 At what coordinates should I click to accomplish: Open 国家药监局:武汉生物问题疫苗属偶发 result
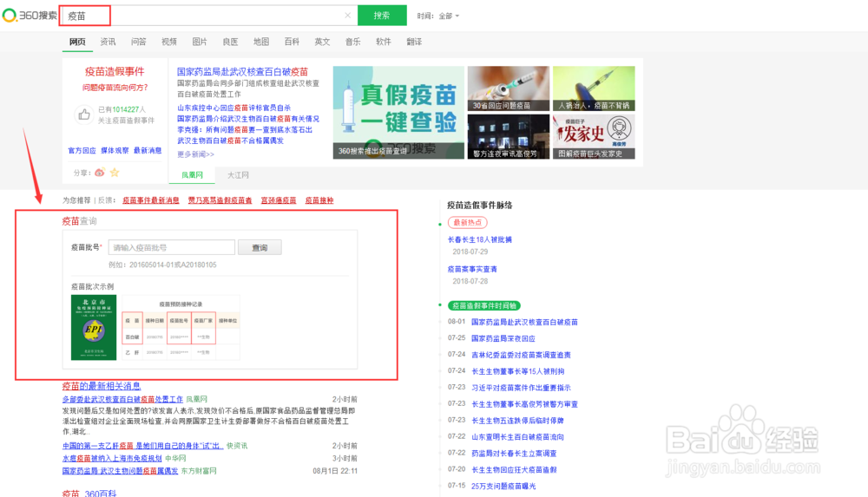120,471
